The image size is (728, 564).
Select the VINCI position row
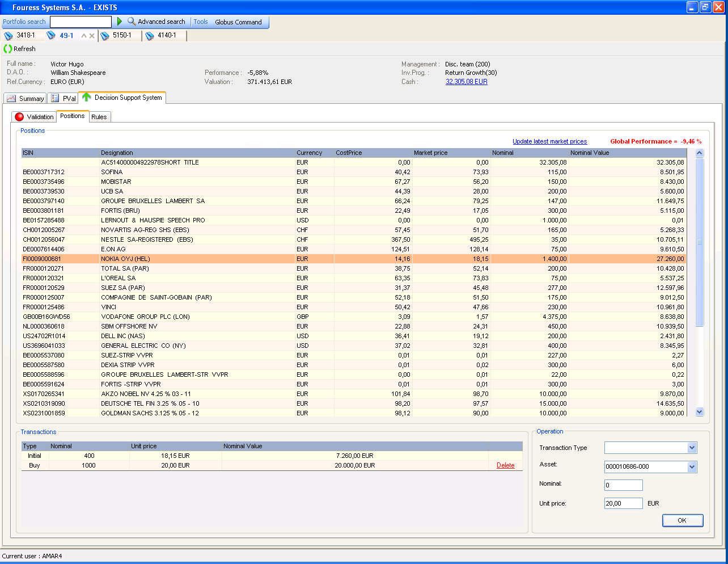(x=354, y=307)
